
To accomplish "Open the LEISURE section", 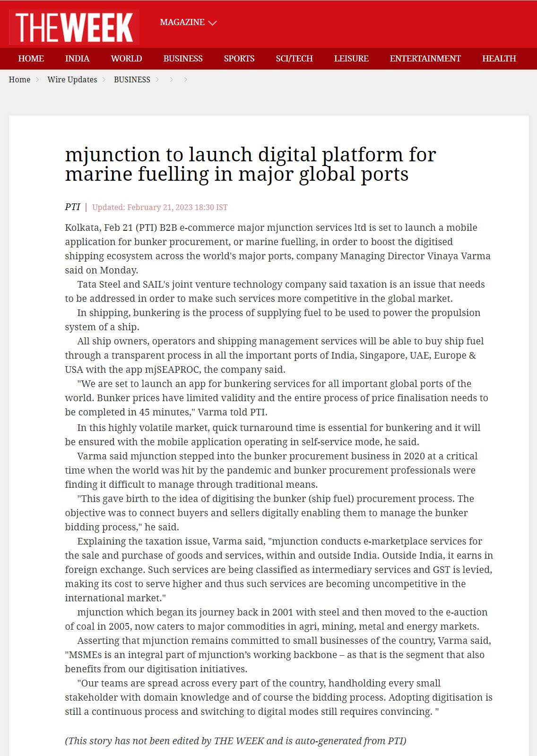I will coord(351,59).
